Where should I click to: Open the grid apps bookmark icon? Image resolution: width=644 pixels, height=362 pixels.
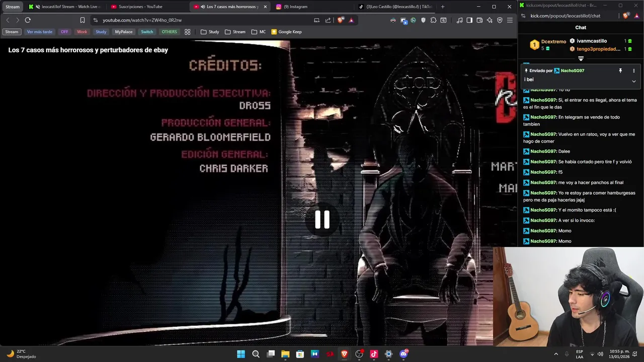(x=188, y=32)
